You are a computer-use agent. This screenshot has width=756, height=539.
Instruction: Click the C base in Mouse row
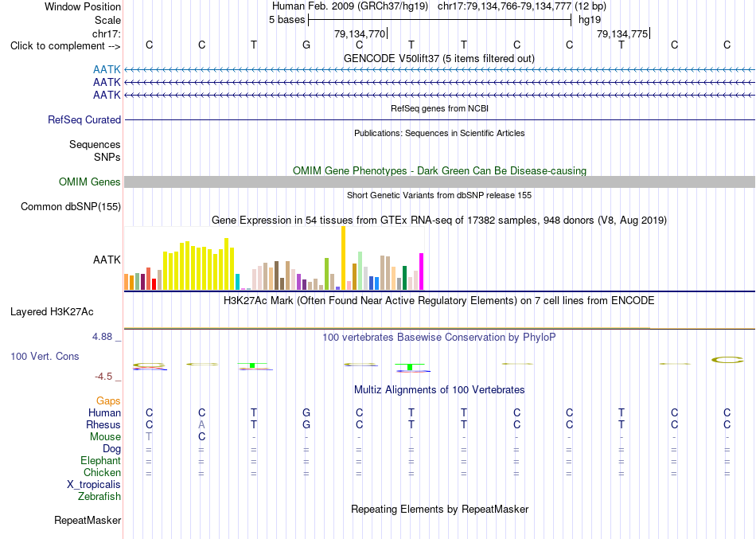(201, 437)
